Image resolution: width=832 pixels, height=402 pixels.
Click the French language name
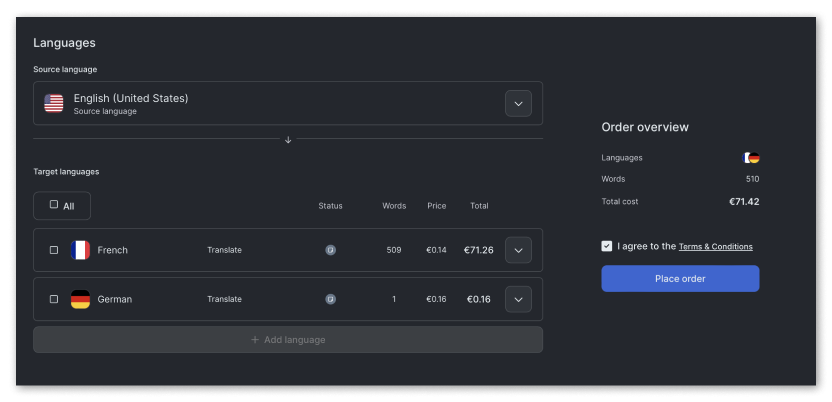[112, 250]
